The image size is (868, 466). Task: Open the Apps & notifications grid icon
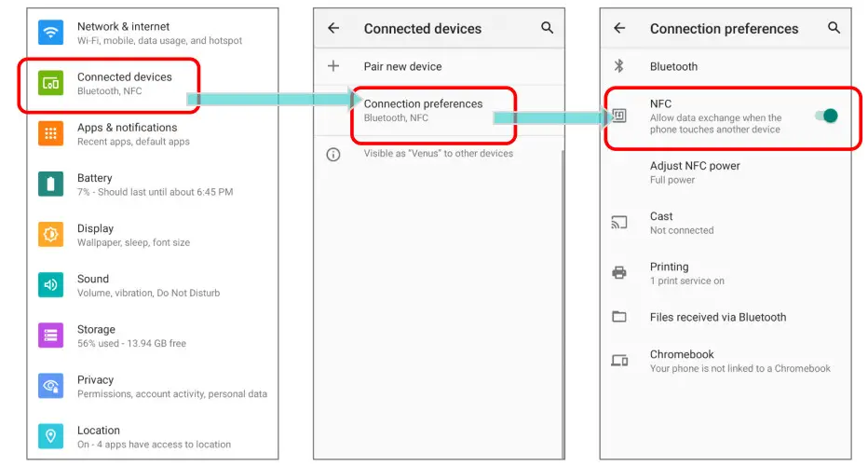(50, 133)
